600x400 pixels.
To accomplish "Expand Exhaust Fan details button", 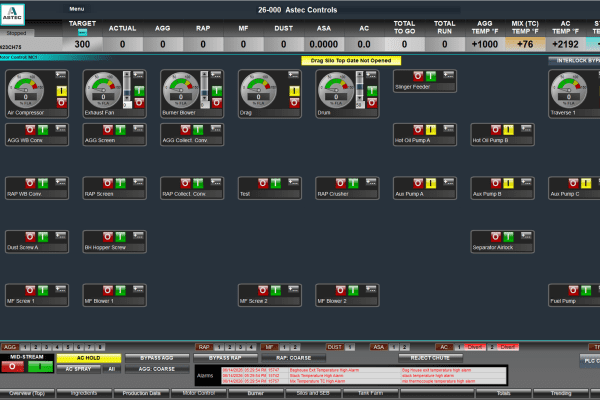I will click(138, 75).
